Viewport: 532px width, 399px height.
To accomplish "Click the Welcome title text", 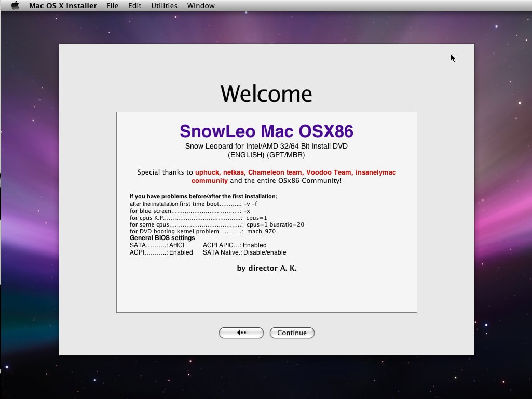I will pyautogui.click(x=266, y=94).
